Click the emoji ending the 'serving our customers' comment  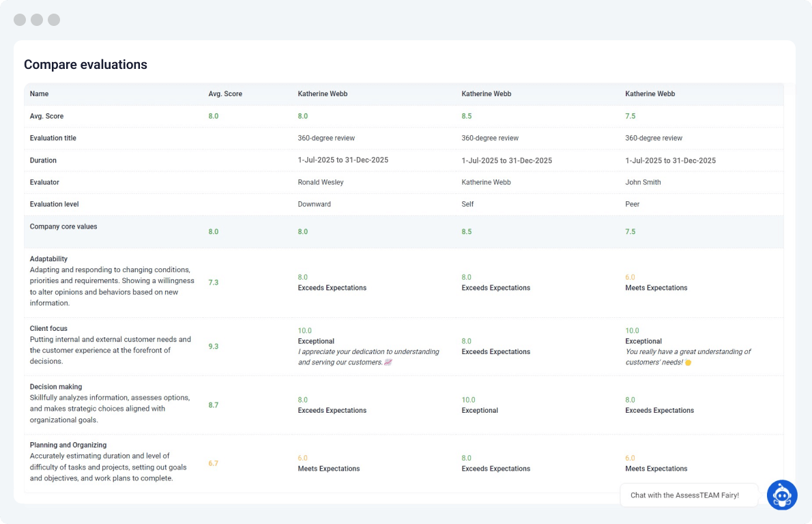coord(388,362)
